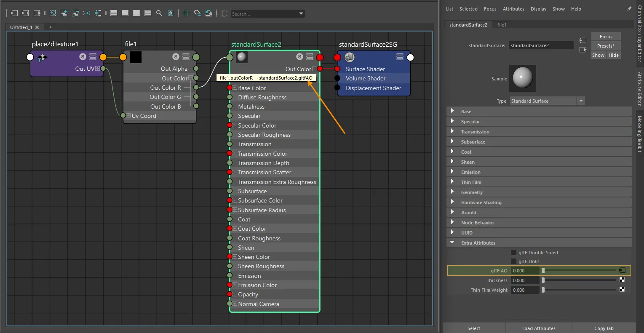This screenshot has height=333, width=644.
Task: Click the Load Attributes button
Action: point(539,328)
